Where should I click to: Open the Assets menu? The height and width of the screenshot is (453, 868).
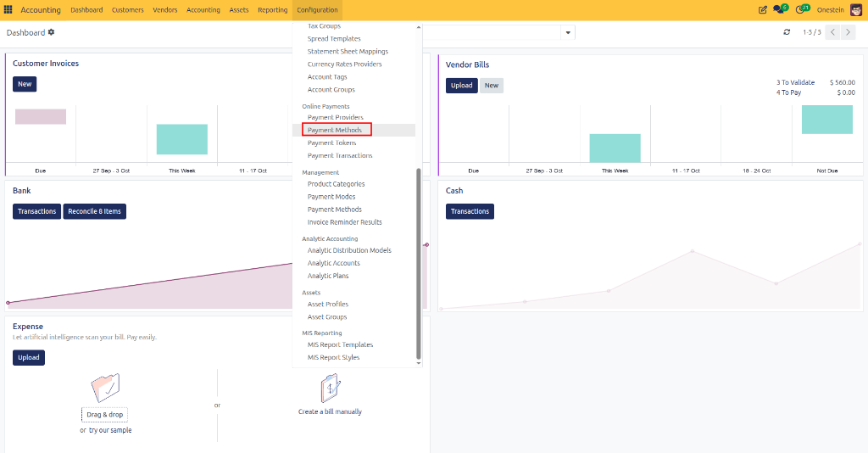tap(238, 10)
